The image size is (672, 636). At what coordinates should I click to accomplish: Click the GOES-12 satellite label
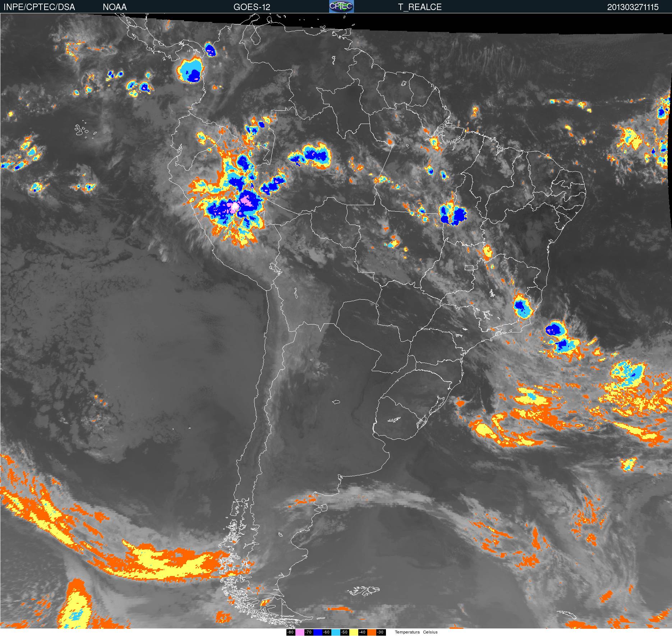(x=252, y=7)
